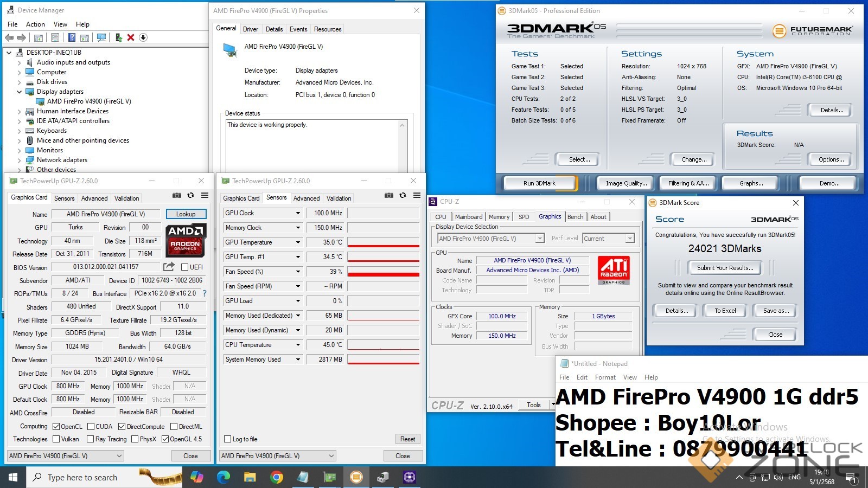The height and width of the screenshot is (488, 868).
Task: Click the Windows taskbar search box
Action: click(x=81, y=477)
